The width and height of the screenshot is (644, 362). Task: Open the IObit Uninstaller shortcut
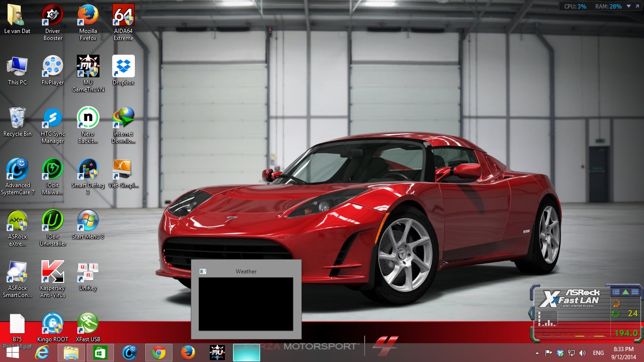click(53, 228)
